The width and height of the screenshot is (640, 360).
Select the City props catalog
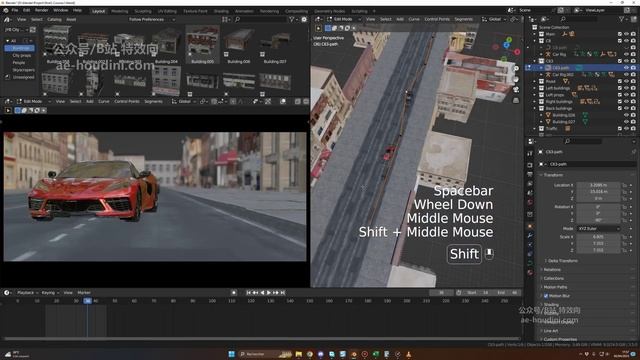22,56
